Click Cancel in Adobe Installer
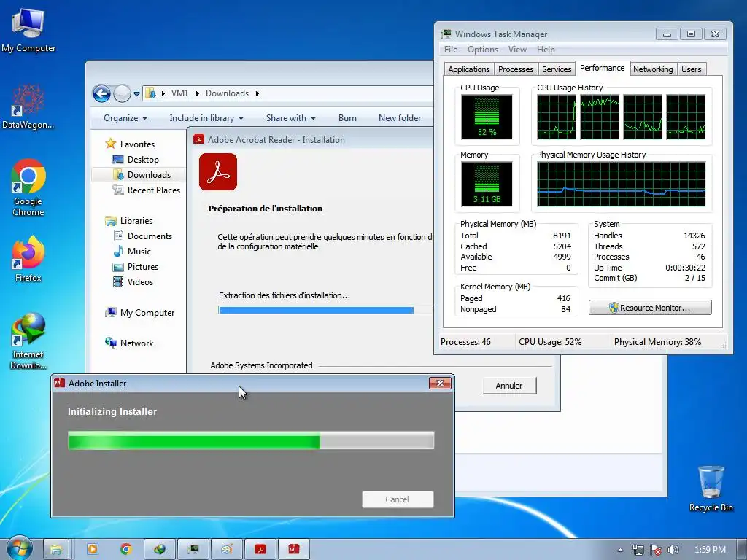The height and width of the screenshot is (560, 747). [398, 499]
